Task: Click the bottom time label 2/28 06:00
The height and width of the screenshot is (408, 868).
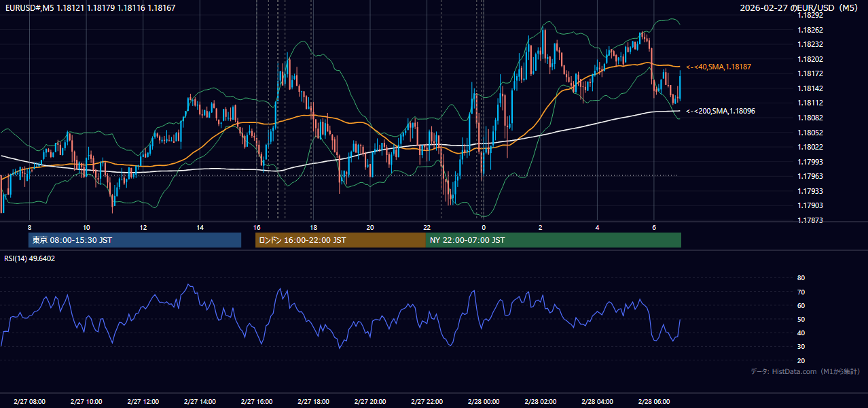Action: point(654,402)
